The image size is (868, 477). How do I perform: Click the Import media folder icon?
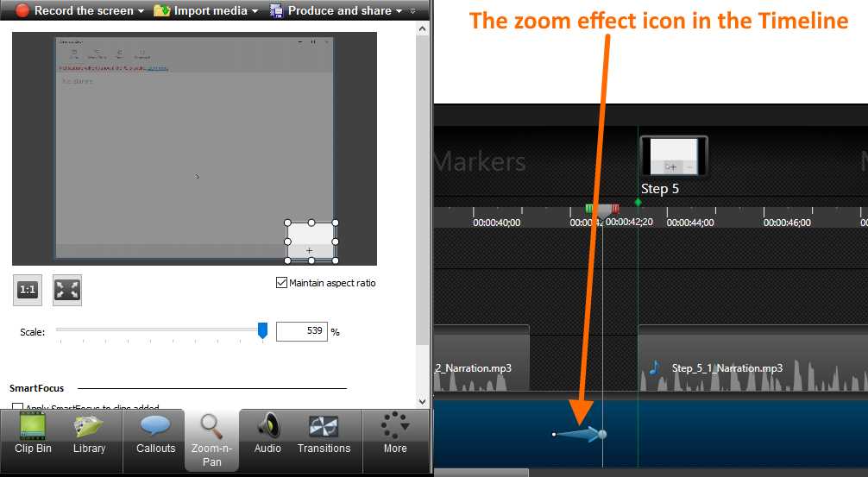161,10
